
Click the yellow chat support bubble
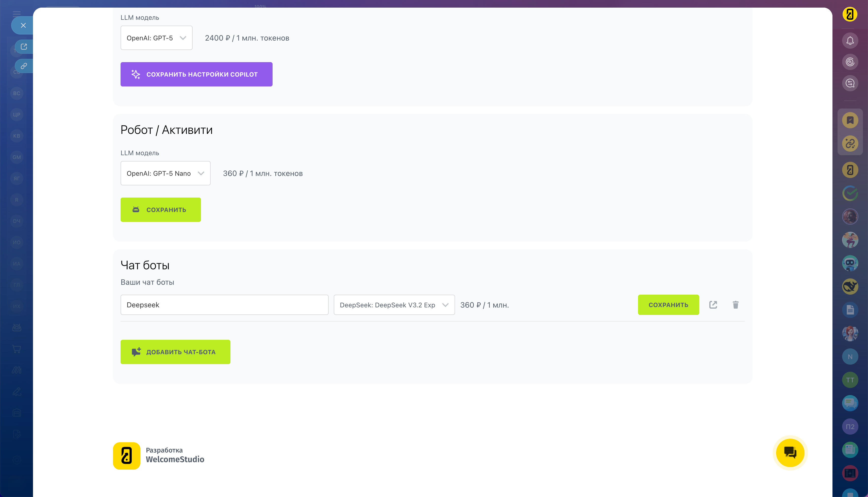tap(790, 453)
